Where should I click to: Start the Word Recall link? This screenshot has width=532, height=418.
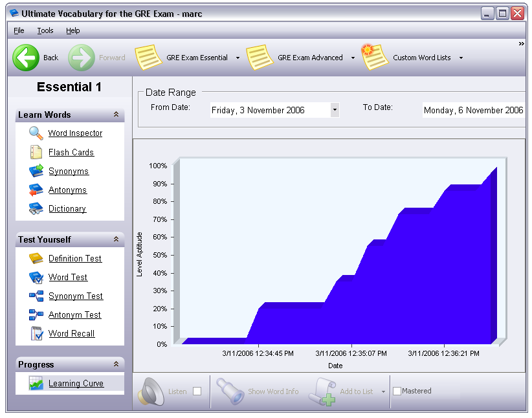[x=72, y=333]
